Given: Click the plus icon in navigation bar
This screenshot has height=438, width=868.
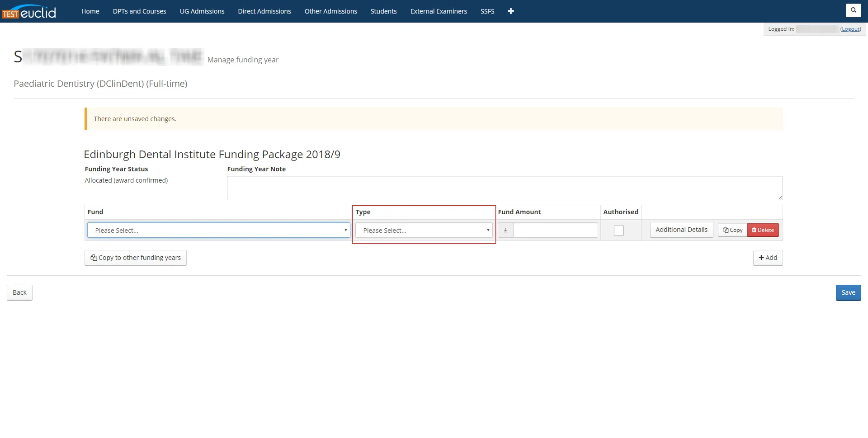Looking at the screenshot, I should tap(511, 11).
